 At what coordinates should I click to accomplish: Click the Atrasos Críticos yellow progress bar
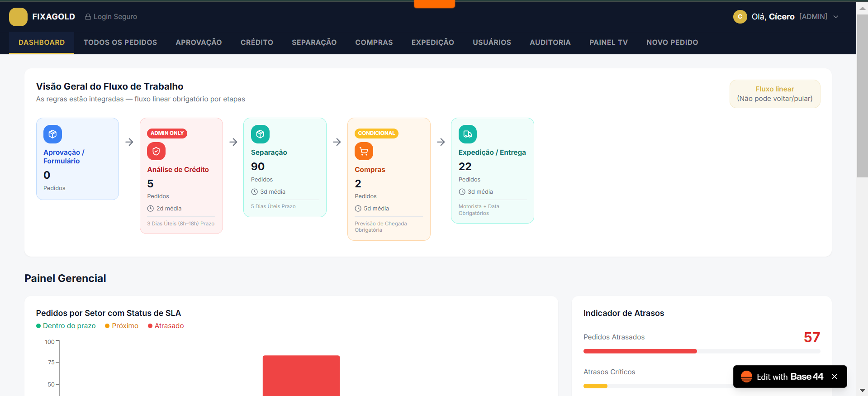tap(595, 386)
